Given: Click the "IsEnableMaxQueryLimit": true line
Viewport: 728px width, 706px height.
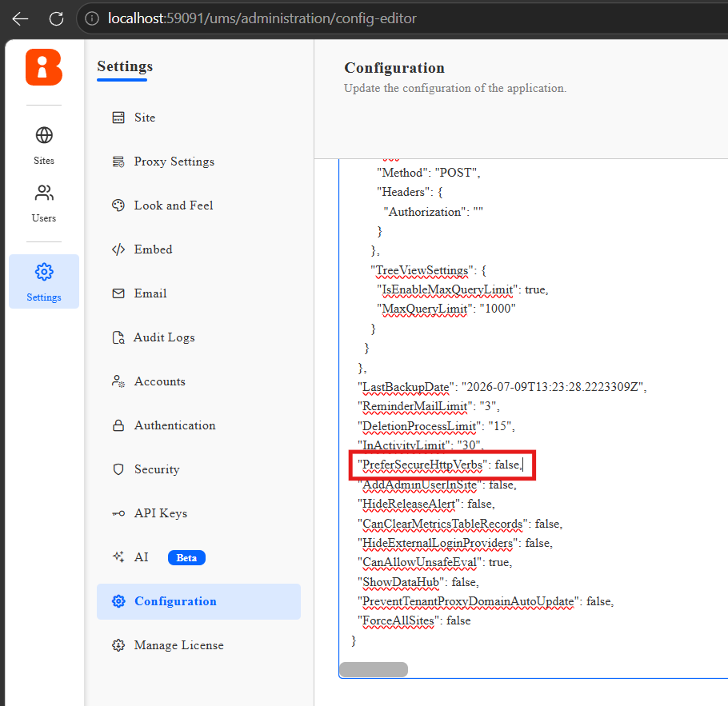Looking at the screenshot, I should (462, 289).
